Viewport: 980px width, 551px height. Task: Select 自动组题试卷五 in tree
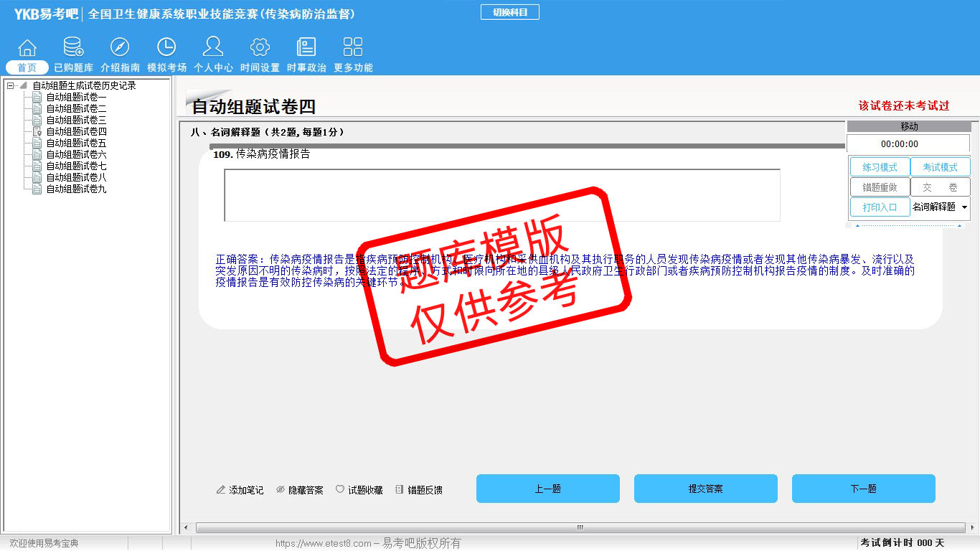coord(76,143)
